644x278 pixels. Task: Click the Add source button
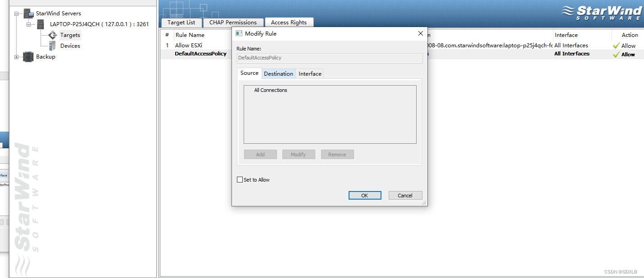(260, 155)
